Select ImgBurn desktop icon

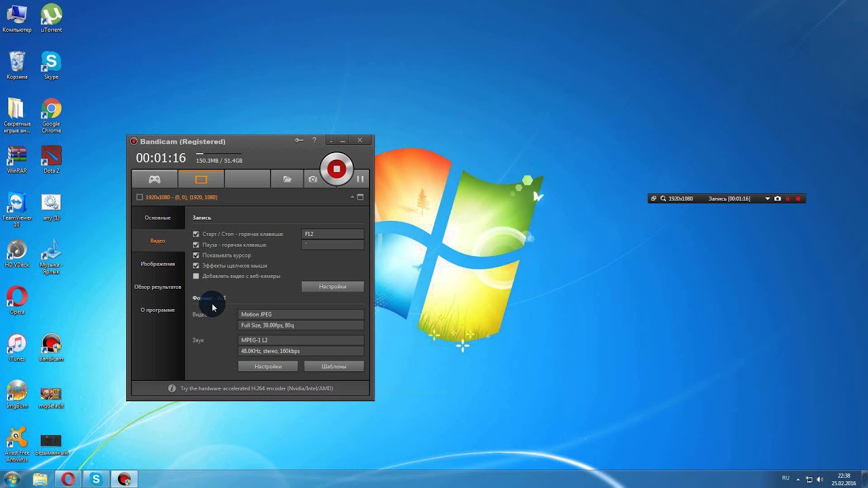[17, 394]
